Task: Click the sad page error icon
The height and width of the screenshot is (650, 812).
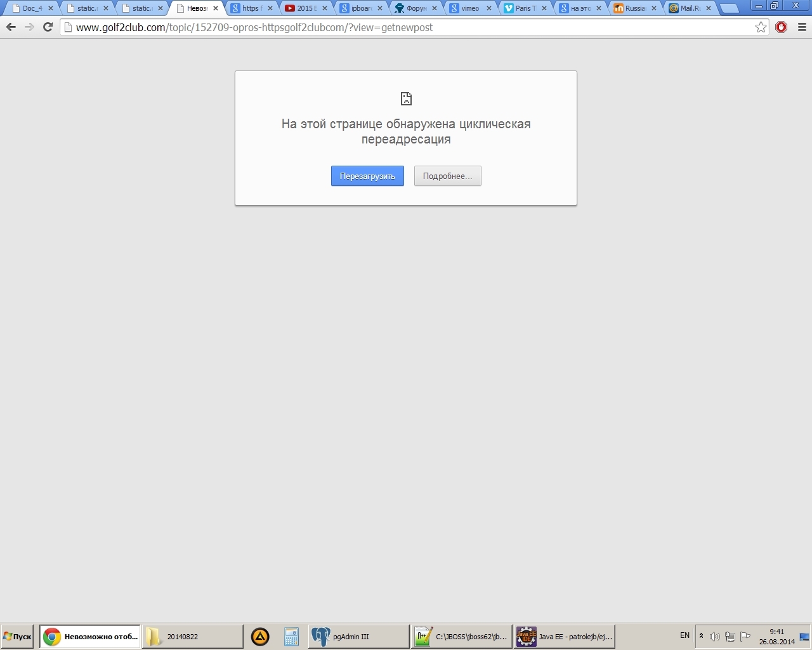Action: (406, 98)
